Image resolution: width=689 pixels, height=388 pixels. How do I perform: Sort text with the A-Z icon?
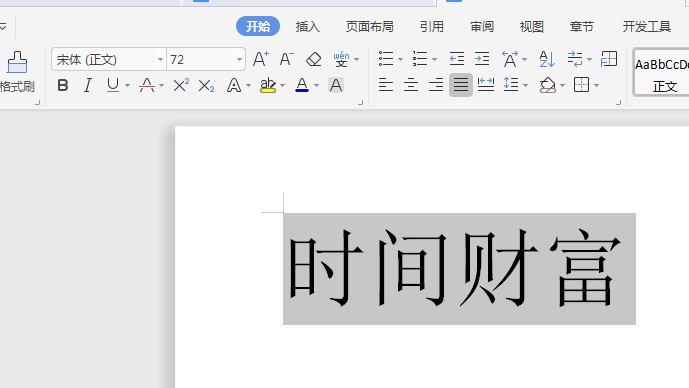tap(547, 59)
